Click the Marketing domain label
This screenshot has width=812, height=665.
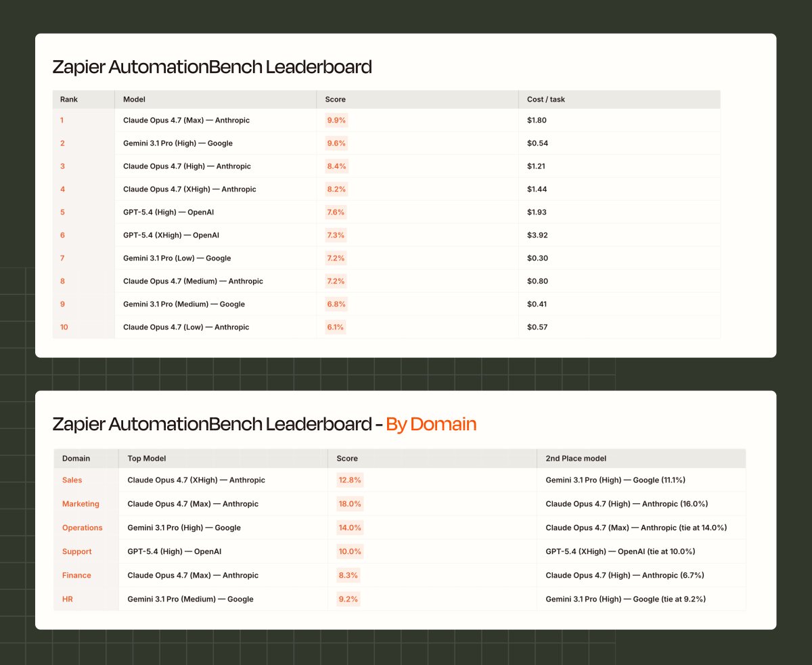pyautogui.click(x=81, y=504)
